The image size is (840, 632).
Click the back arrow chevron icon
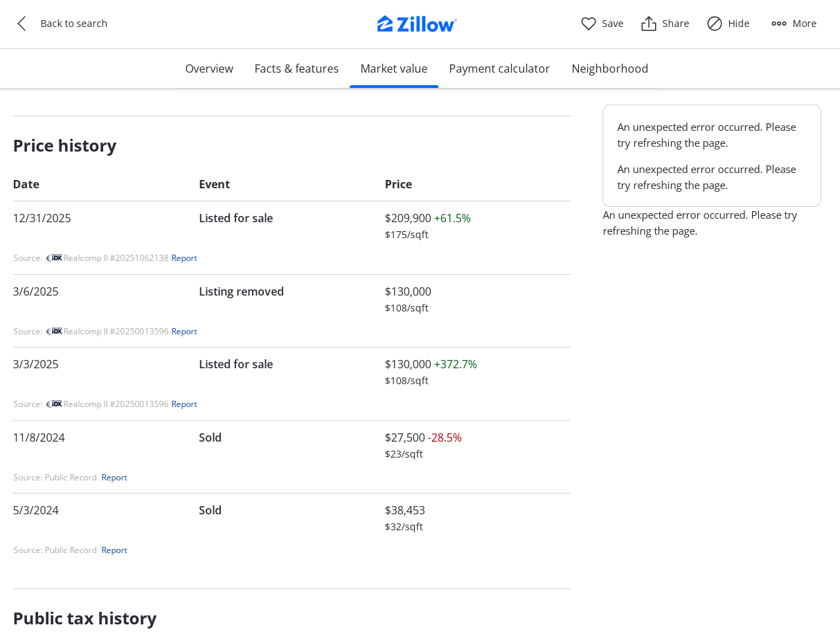21,24
